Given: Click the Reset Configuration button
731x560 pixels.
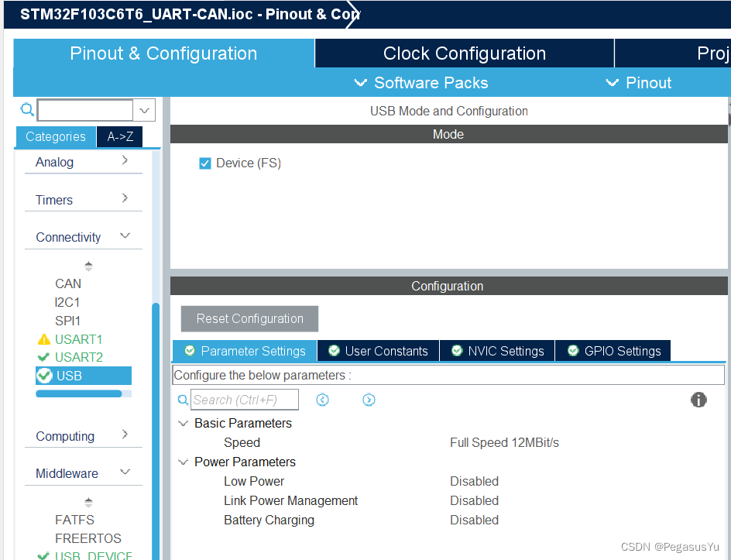Looking at the screenshot, I should [249, 318].
